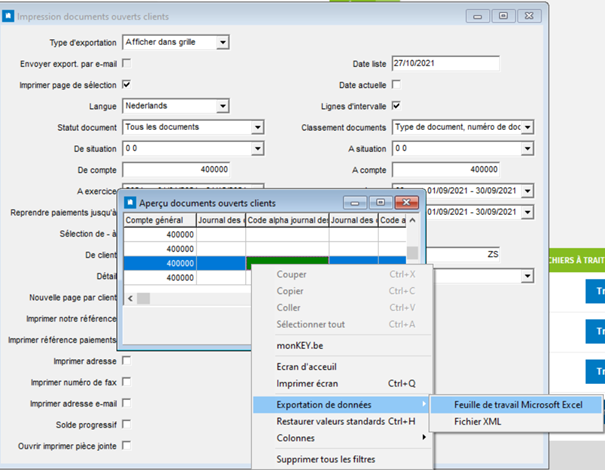
Task: Expand the De situation dropdown
Action: coord(257,149)
